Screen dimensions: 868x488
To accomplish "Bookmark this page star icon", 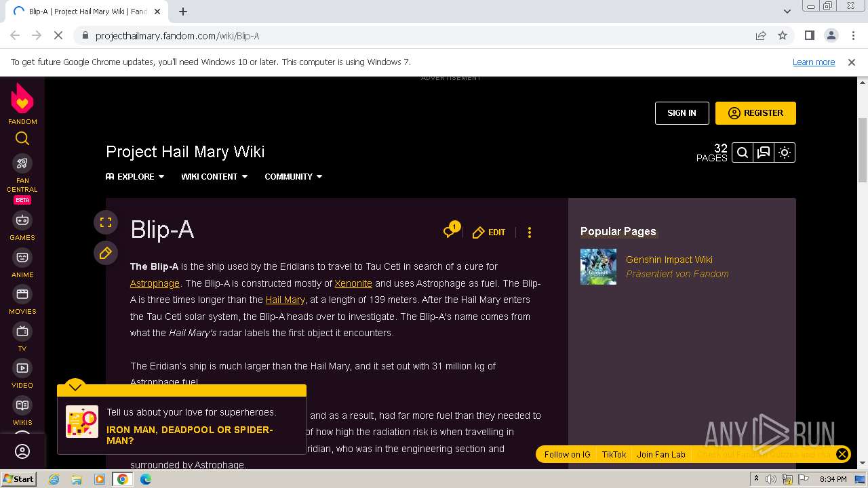I will click(783, 36).
